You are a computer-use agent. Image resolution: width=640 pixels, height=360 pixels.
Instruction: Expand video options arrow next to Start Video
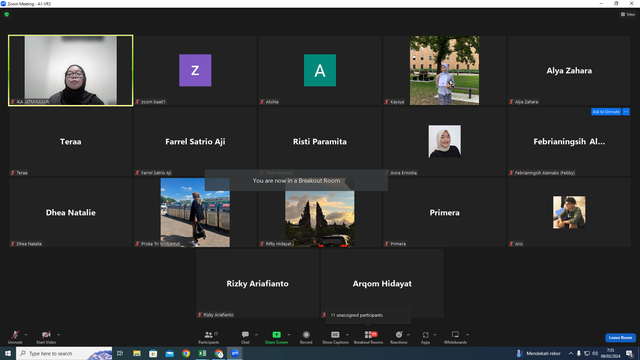[58, 335]
